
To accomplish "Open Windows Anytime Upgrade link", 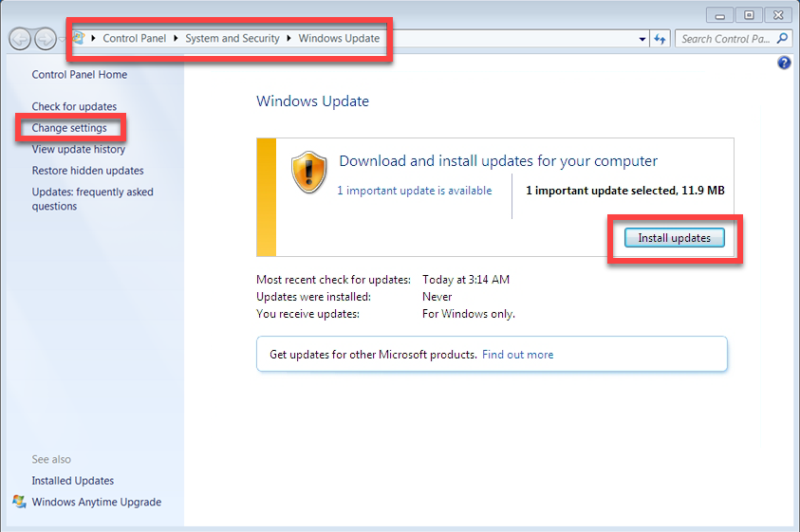I will pyautogui.click(x=97, y=502).
